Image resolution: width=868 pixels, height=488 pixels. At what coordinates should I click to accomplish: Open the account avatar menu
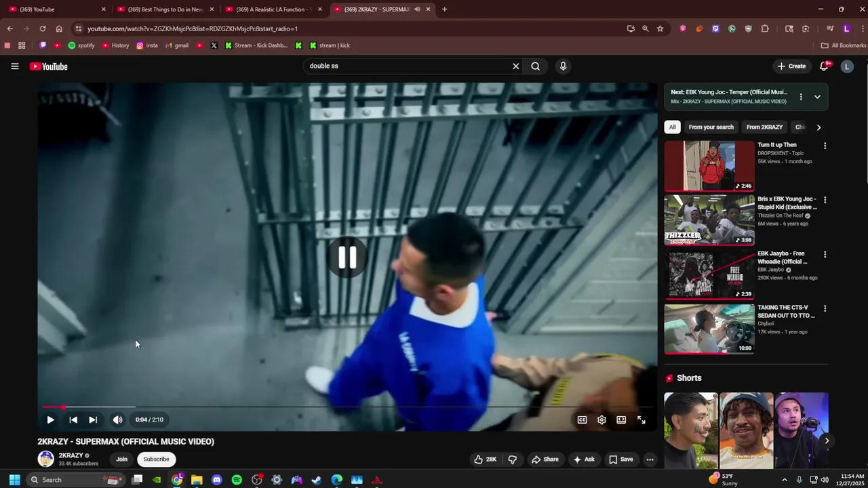[846, 66]
